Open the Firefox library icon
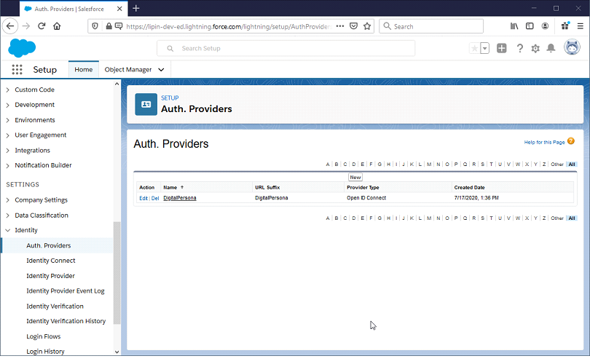This screenshot has height=364, width=590. pyautogui.click(x=514, y=26)
